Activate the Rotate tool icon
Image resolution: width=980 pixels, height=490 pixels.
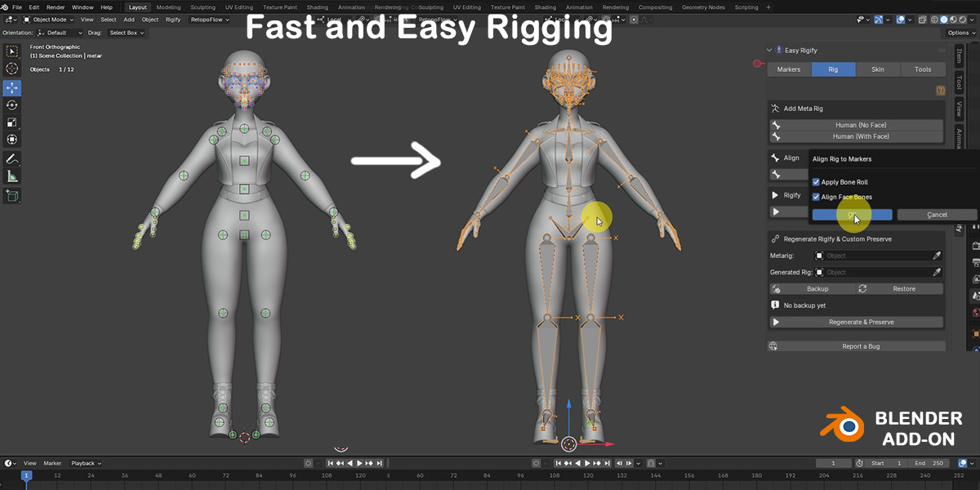[x=12, y=105]
